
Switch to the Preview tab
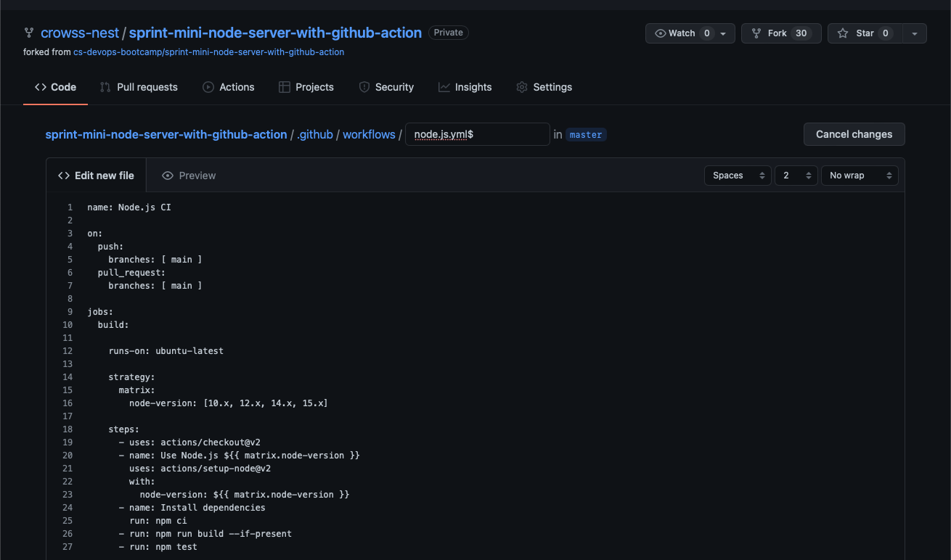[189, 176]
